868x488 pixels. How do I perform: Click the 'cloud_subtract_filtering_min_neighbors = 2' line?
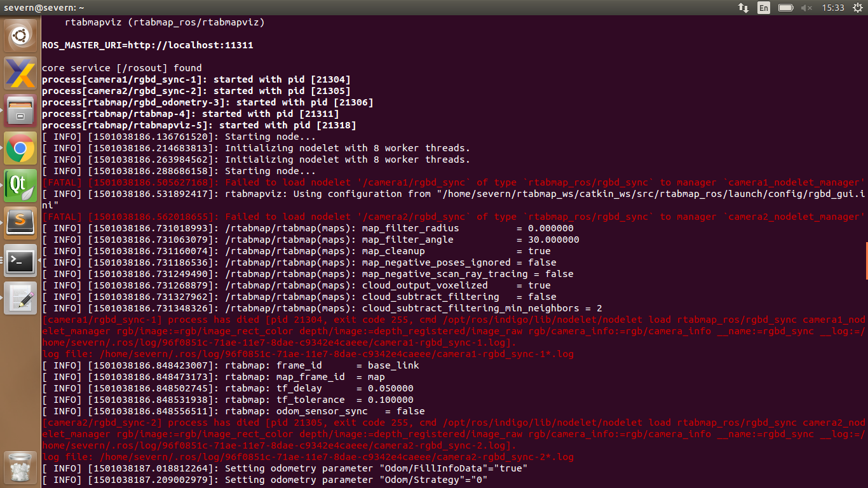click(322, 308)
